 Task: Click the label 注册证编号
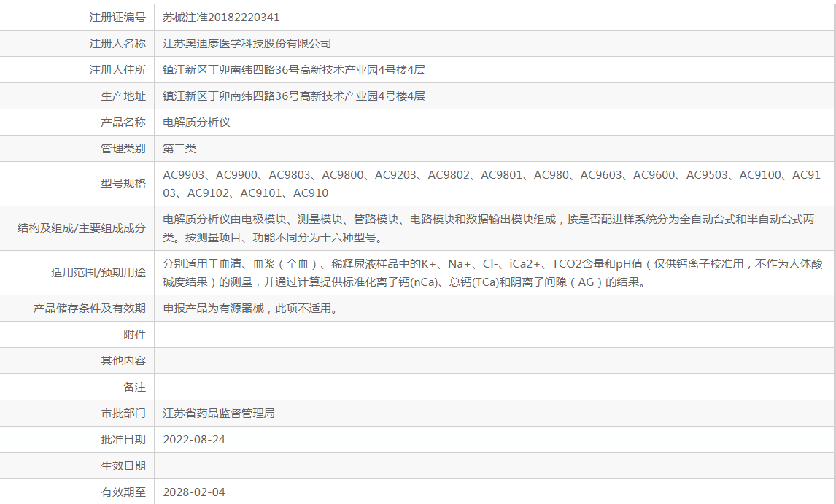point(117,17)
